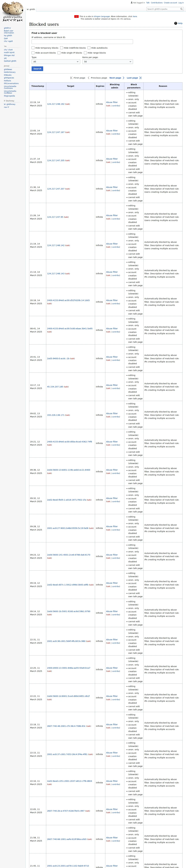
Task: Open the Type dropdown set to All
Action: point(56,62)
